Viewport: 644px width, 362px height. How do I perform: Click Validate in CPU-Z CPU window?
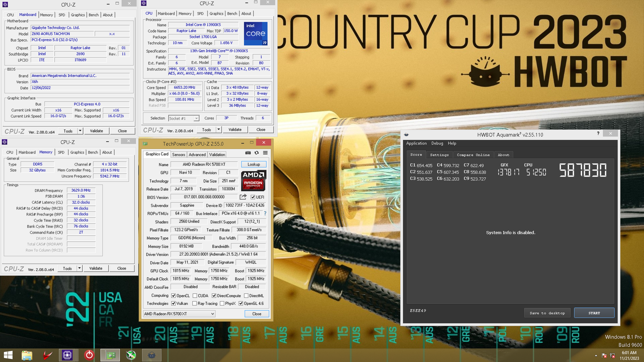(235, 129)
